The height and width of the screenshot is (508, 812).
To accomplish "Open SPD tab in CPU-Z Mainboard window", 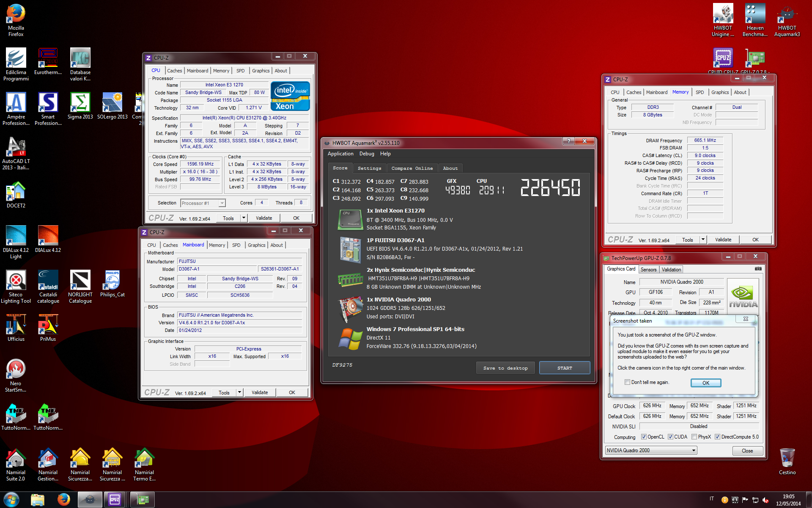I will coord(236,245).
